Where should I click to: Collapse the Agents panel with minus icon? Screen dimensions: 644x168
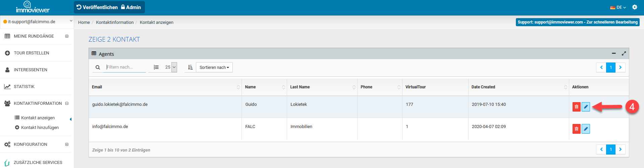point(613,53)
